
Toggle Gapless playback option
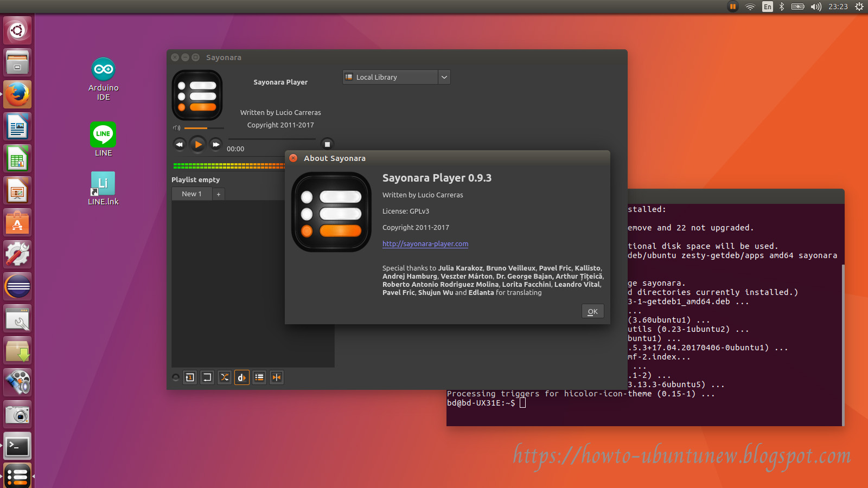pos(277,377)
